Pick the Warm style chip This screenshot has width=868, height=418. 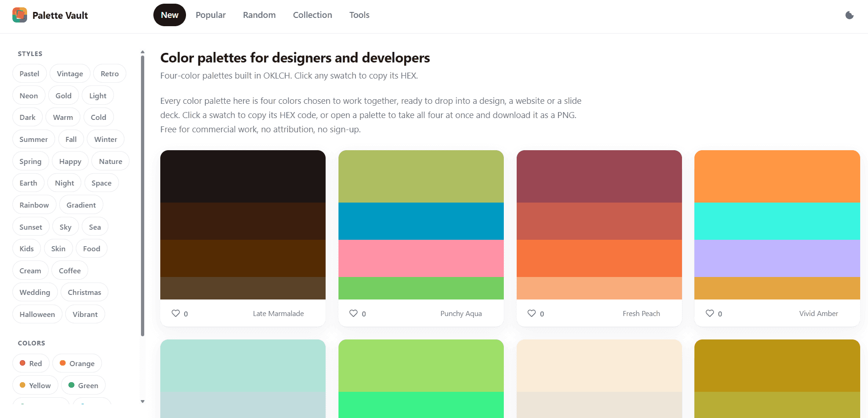(63, 117)
